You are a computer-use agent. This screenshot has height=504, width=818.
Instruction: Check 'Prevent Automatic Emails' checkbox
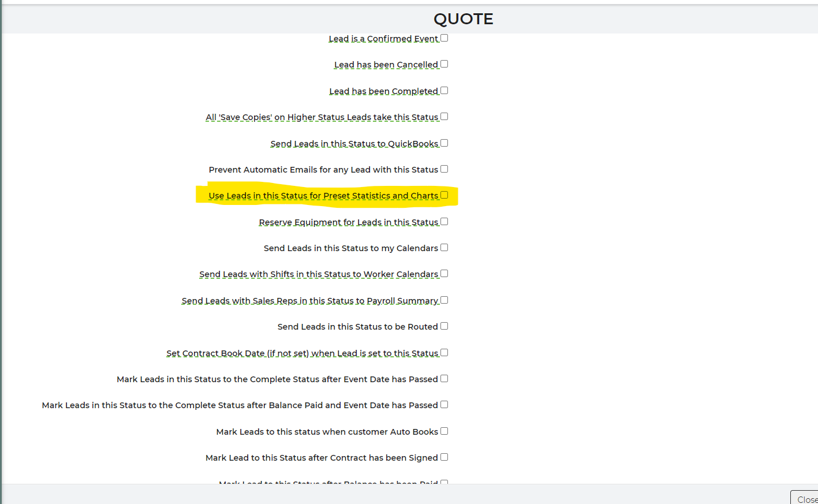point(444,169)
